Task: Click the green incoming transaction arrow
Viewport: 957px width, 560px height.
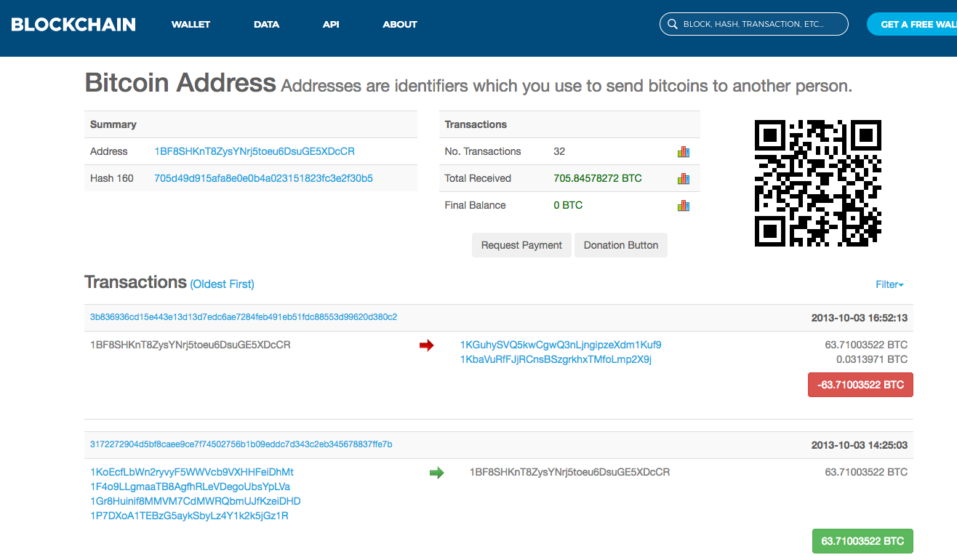Action: (436, 473)
